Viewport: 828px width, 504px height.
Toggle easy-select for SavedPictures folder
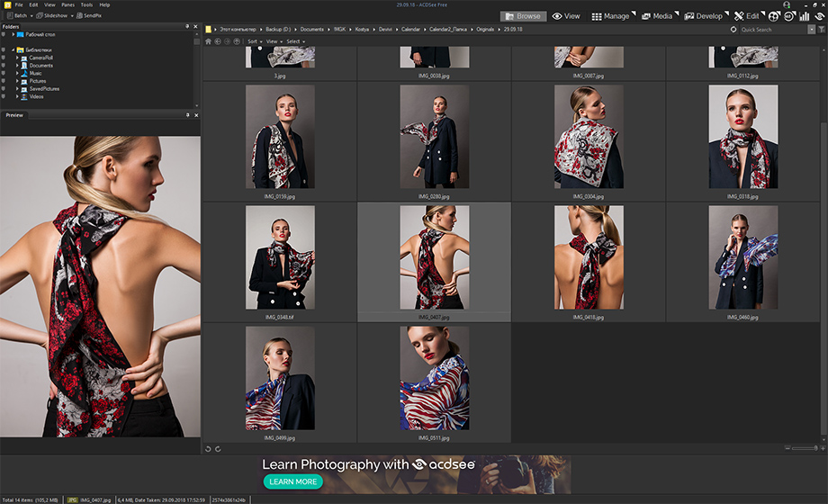point(4,89)
